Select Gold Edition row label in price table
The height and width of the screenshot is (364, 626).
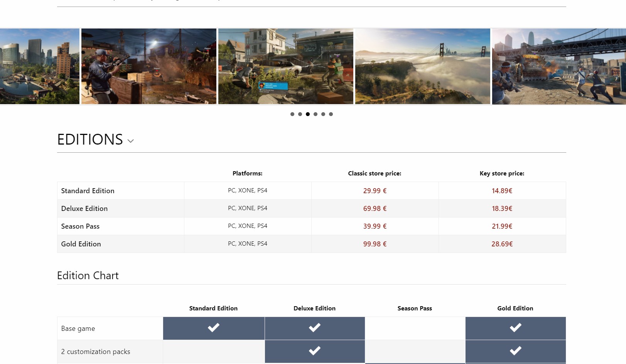point(81,244)
